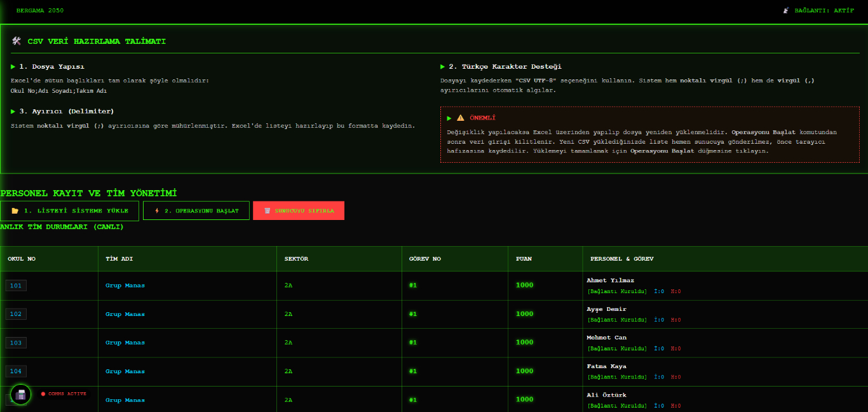Click trash icon on Sunucuyu Sıfırla

(268, 210)
